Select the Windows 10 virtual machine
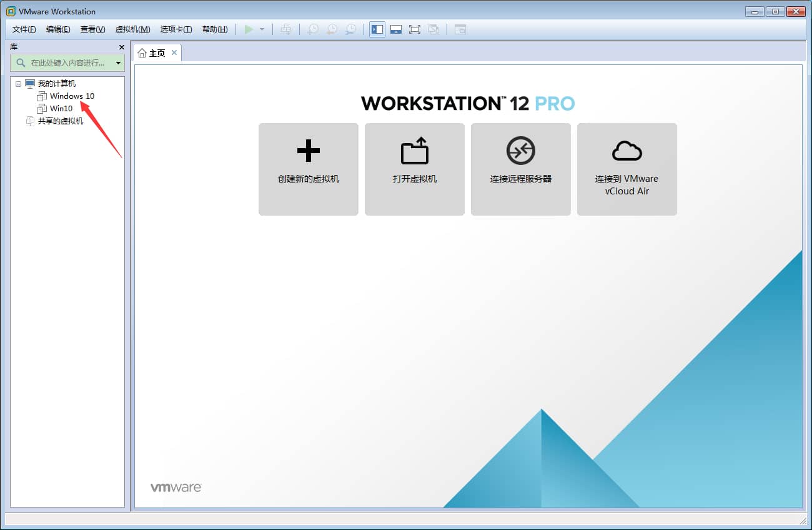 pyautogui.click(x=72, y=96)
